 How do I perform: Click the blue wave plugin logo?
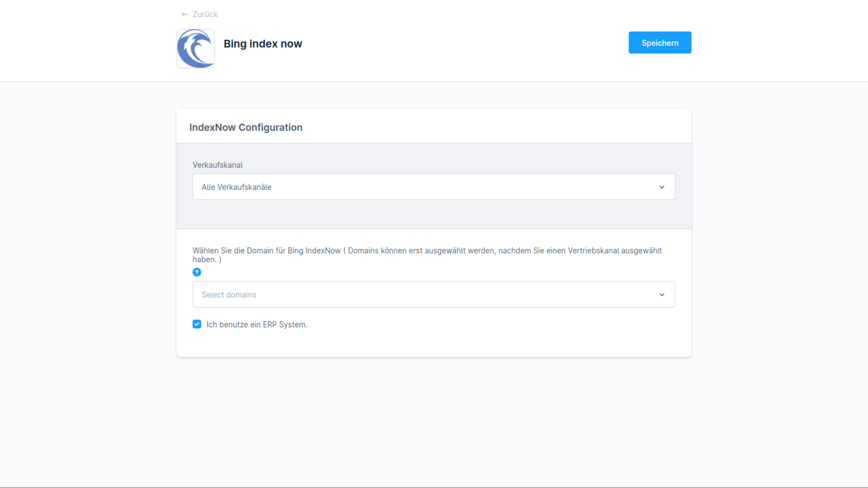point(196,49)
